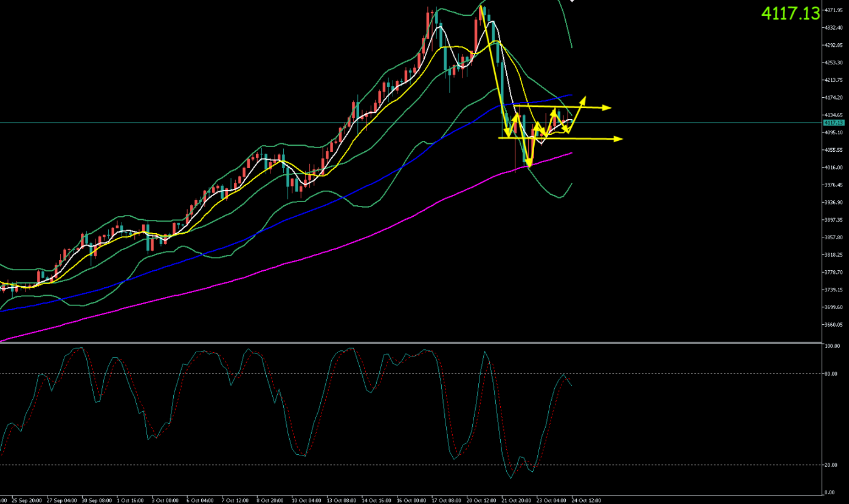This screenshot has width=849, height=504.
Task: Click the 4371.95 price axis label
Action: point(833,10)
